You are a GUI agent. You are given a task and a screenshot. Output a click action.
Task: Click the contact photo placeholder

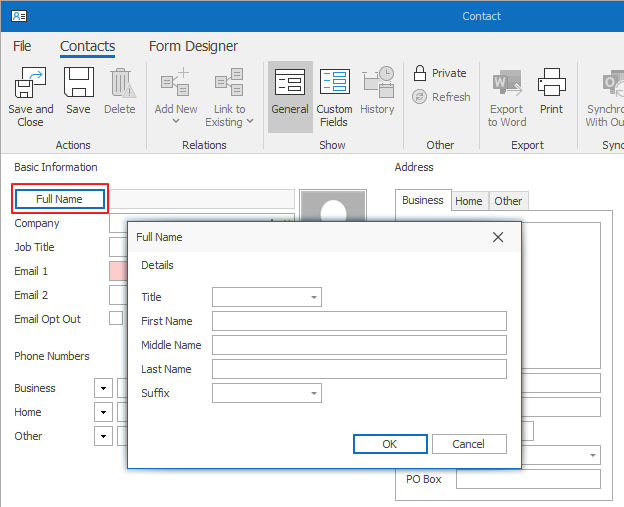(333, 207)
